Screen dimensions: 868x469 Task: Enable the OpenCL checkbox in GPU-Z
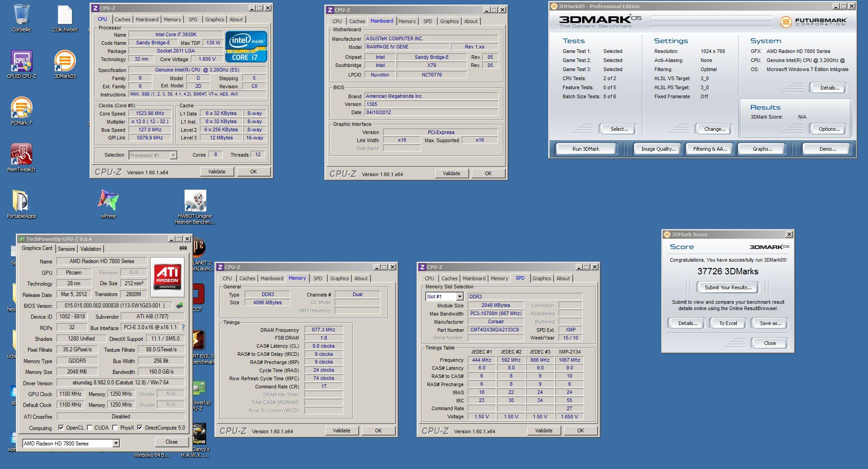point(61,428)
